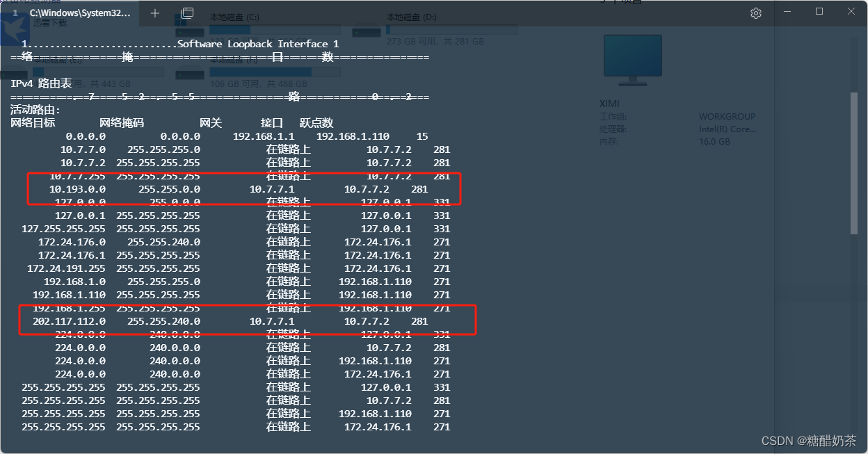Click the '网络掩码' column header
This screenshot has height=454, width=868.
coord(122,123)
